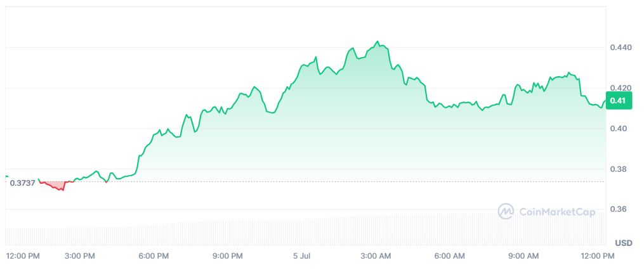Click the USD currency label

point(624,243)
